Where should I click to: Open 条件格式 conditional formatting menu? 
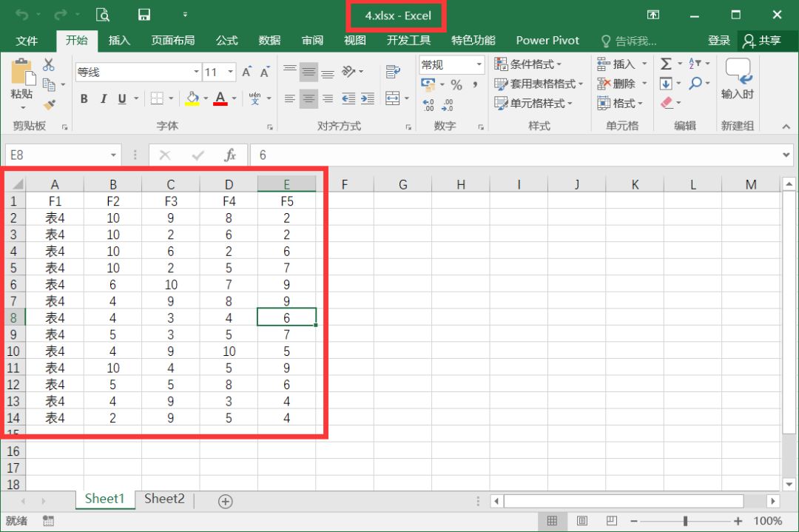click(x=527, y=64)
